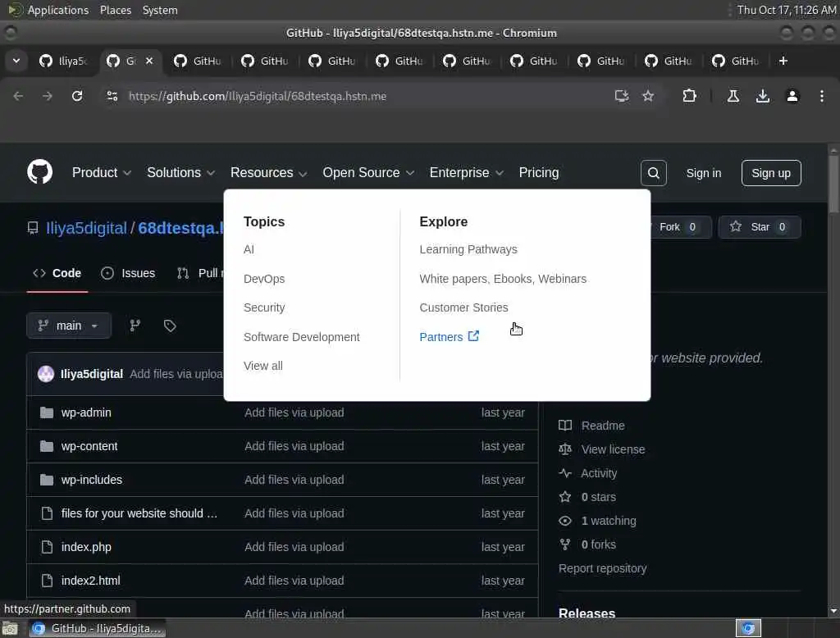
Task: Click View all under Topics
Action: pos(263,366)
